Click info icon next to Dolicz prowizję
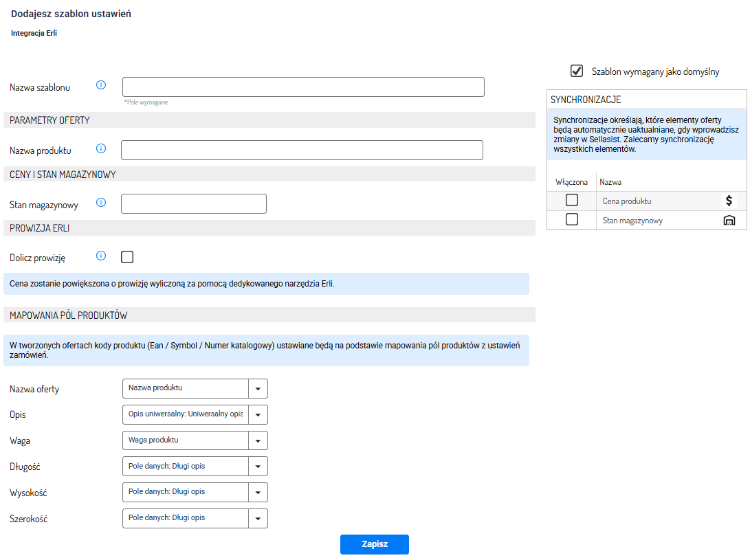 [x=101, y=256]
